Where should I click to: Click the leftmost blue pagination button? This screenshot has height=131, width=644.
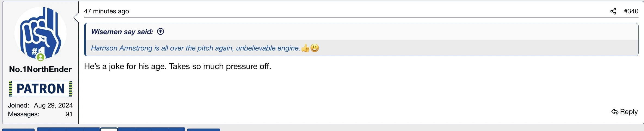coord(18,130)
